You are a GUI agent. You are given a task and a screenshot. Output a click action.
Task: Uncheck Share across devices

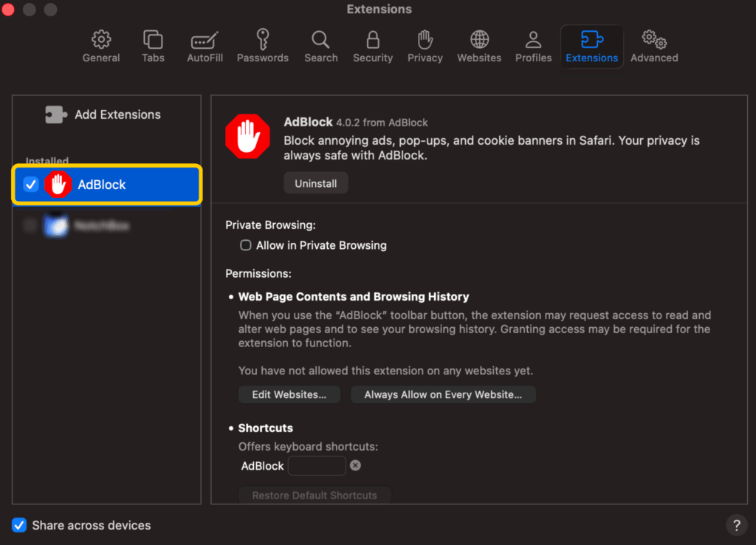19,525
